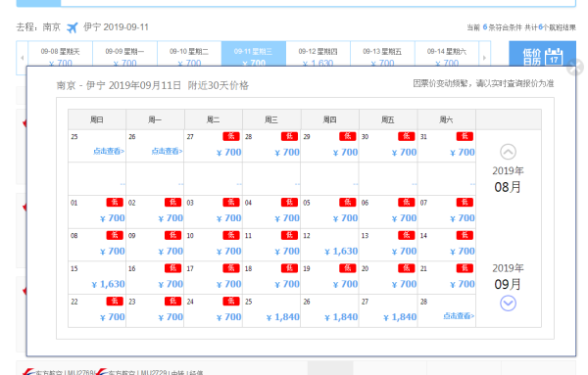Viewport: 588px width, 375px height.
Task: Choose September 19 price ¥700
Action: [x=345, y=284]
